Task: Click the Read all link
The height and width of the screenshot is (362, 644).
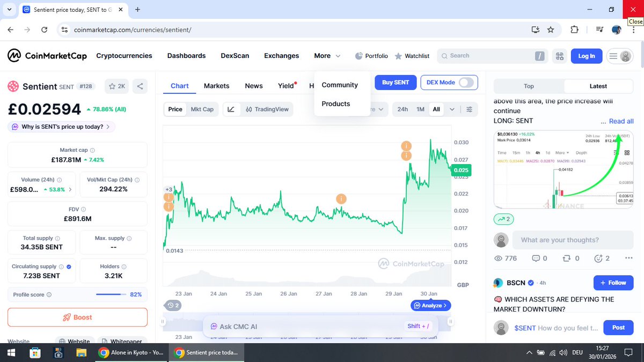Action: (x=621, y=121)
